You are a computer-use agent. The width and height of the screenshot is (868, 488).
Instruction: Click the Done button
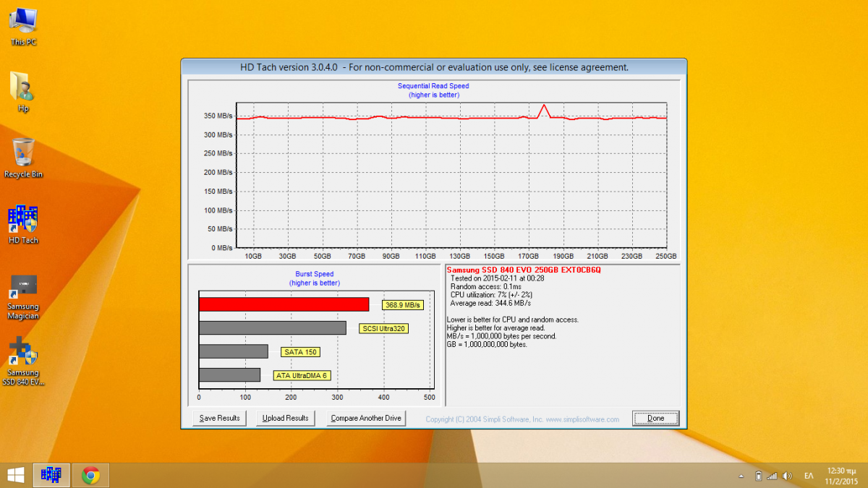[655, 418]
